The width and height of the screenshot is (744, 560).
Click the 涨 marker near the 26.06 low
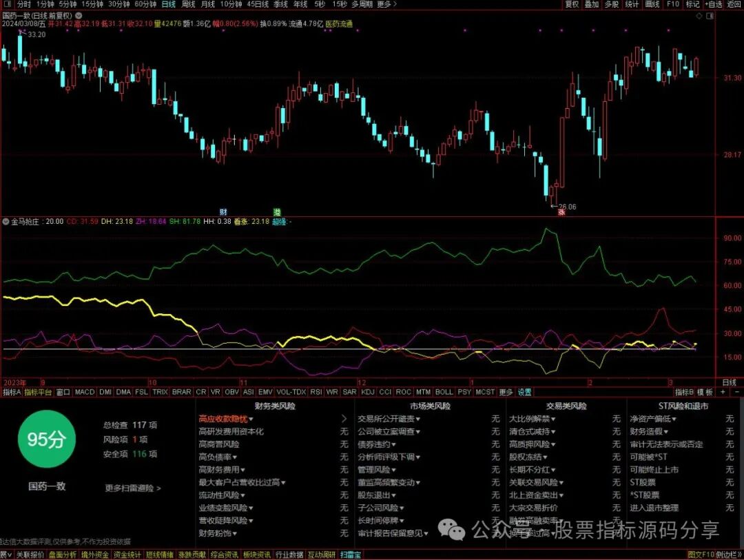tap(561, 212)
